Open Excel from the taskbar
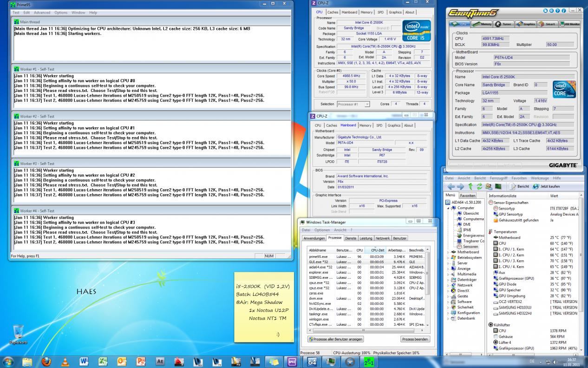 pos(103,361)
